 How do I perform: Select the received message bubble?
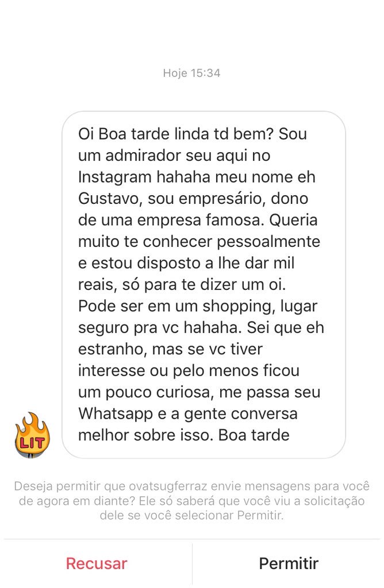pyautogui.click(x=203, y=285)
